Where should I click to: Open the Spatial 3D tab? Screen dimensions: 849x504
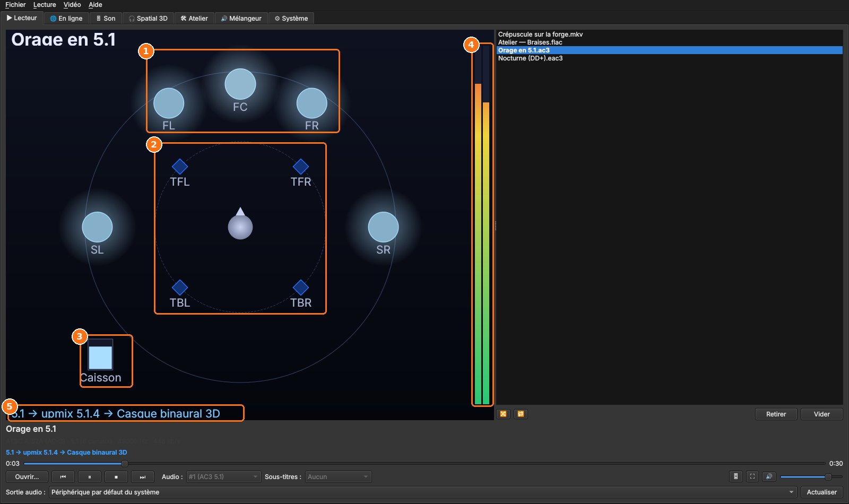coord(148,19)
